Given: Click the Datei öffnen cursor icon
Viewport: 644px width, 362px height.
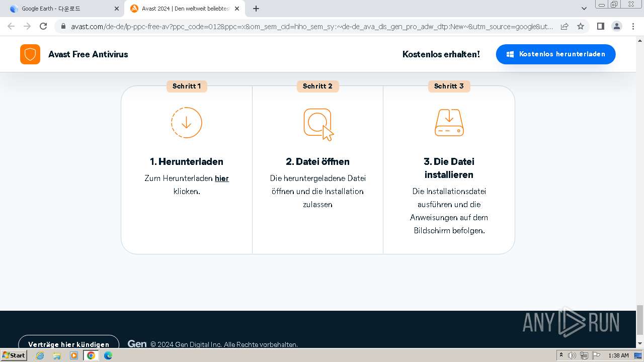Looking at the screenshot, I should pos(318,124).
